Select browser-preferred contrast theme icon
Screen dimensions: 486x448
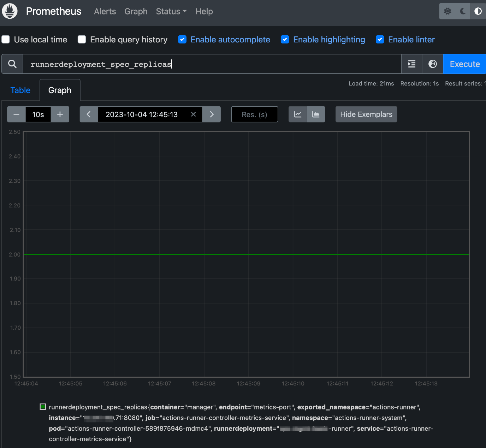(478, 11)
